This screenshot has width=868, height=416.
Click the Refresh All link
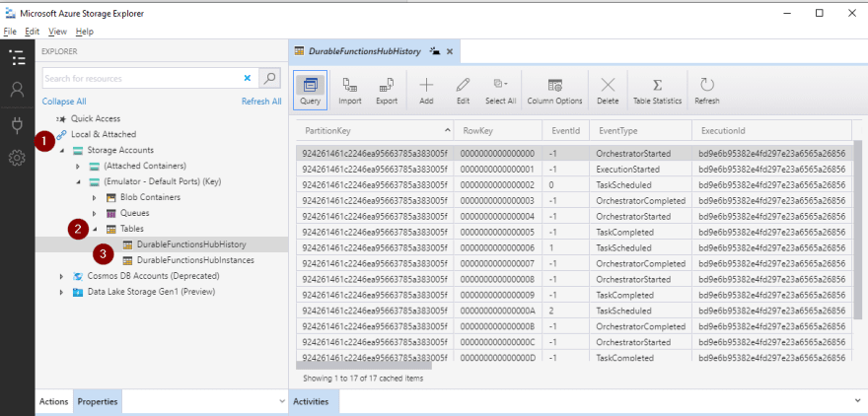click(261, 102)
